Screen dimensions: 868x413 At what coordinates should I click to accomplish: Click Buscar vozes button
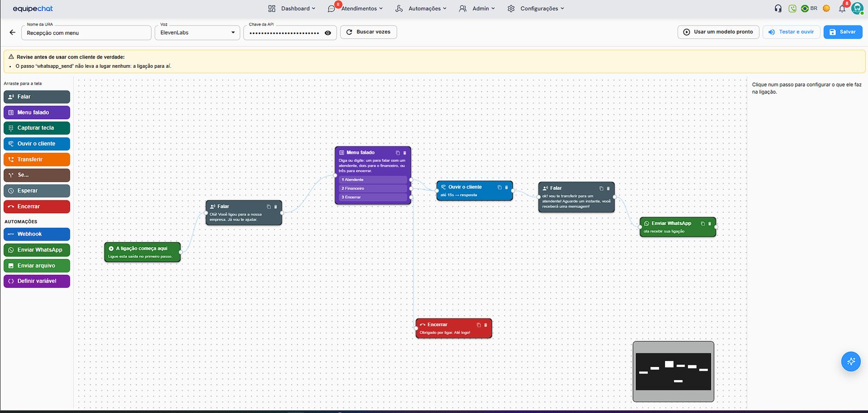point(369,32)
